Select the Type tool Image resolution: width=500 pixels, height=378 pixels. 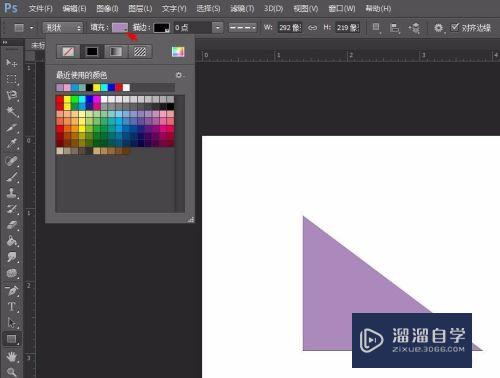(x=11, y=306)
